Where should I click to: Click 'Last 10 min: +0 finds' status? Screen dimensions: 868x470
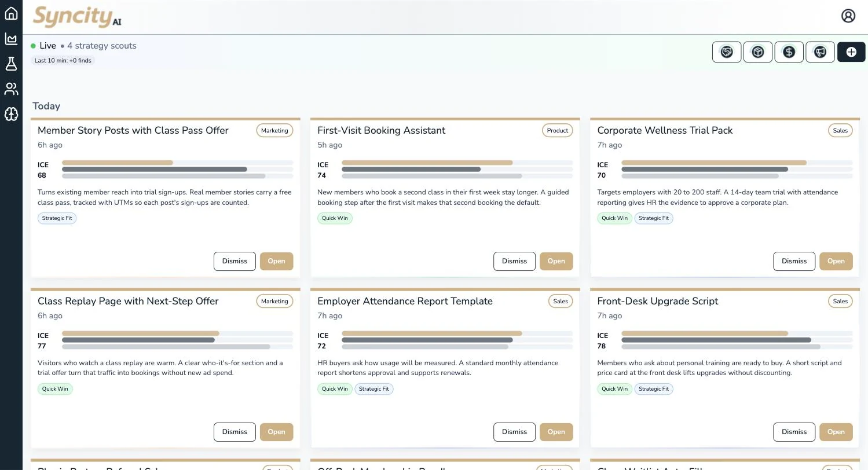pos(63,60)
